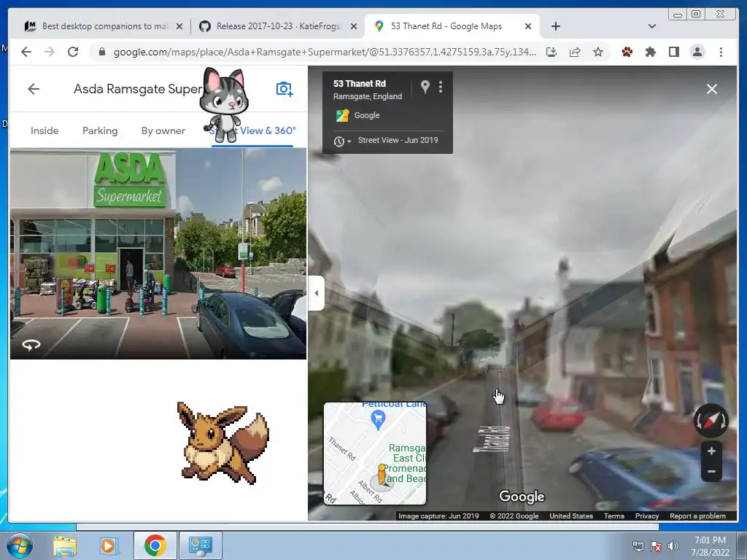Close the Best desktop companions tab
The image size is (747, 560).
[179, 26]
